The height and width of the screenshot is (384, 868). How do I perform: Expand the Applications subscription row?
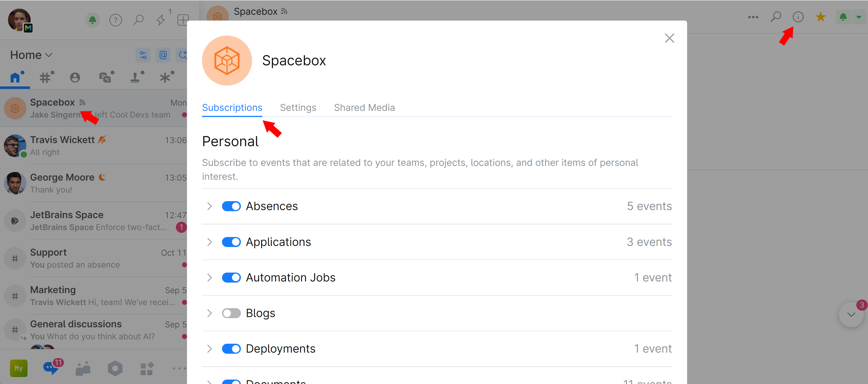(209, 242)
